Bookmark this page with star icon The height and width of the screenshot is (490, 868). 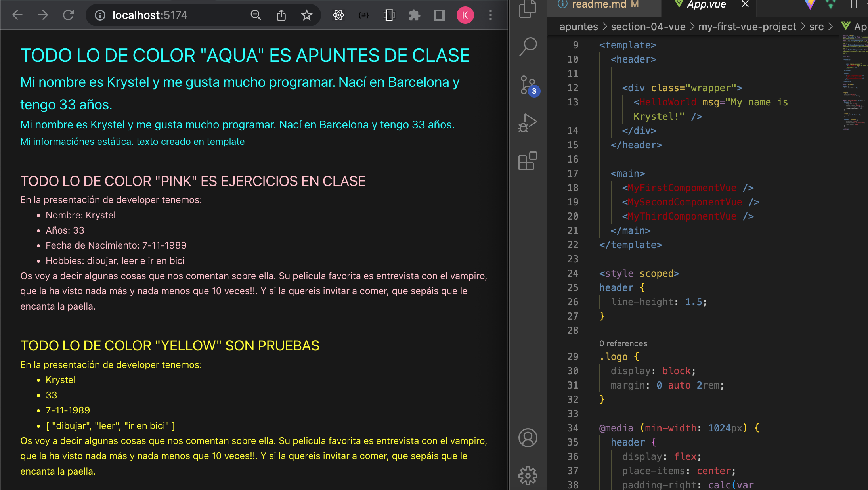point(306,15)
